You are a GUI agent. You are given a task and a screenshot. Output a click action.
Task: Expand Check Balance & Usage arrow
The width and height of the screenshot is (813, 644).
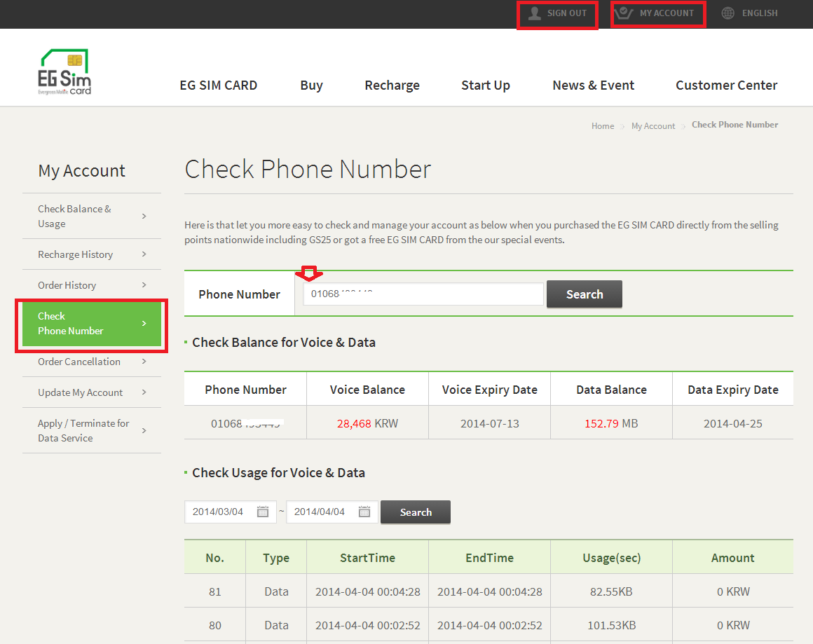(144, 217)
